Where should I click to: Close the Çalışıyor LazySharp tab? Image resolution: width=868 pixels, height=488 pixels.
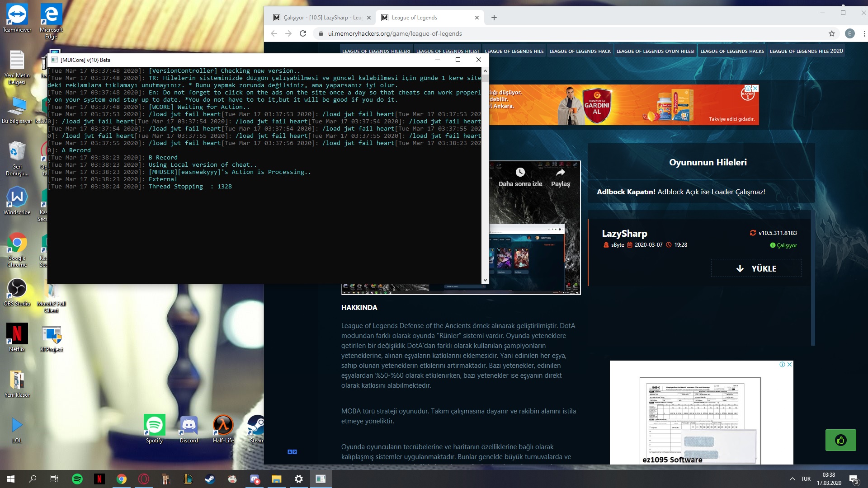click(369, 18)
